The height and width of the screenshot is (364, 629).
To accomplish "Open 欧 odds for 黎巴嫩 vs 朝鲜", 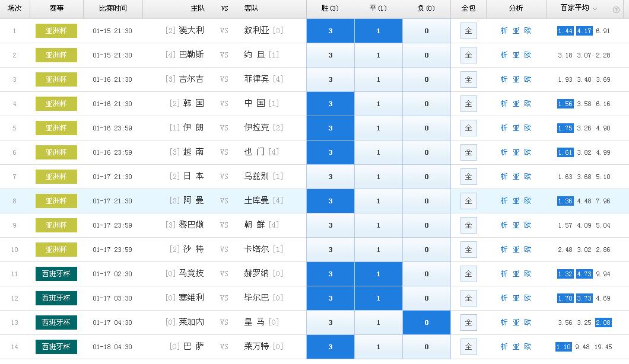I will (528, 225).
